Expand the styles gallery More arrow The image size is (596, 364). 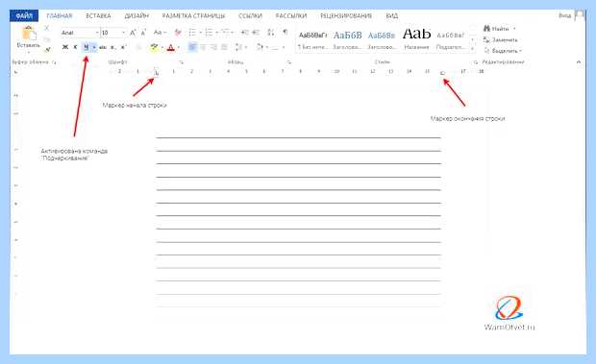click(x=472, y=49)
